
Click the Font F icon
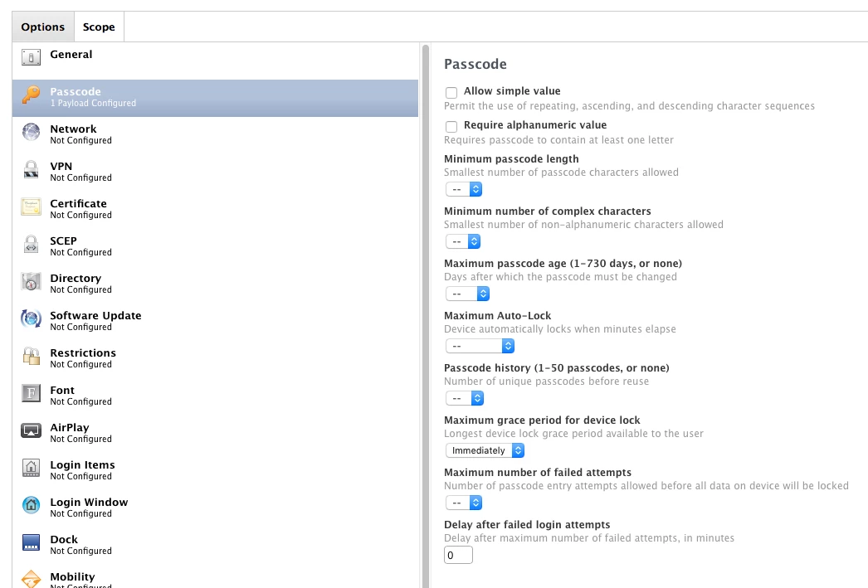tap(31, 394)
